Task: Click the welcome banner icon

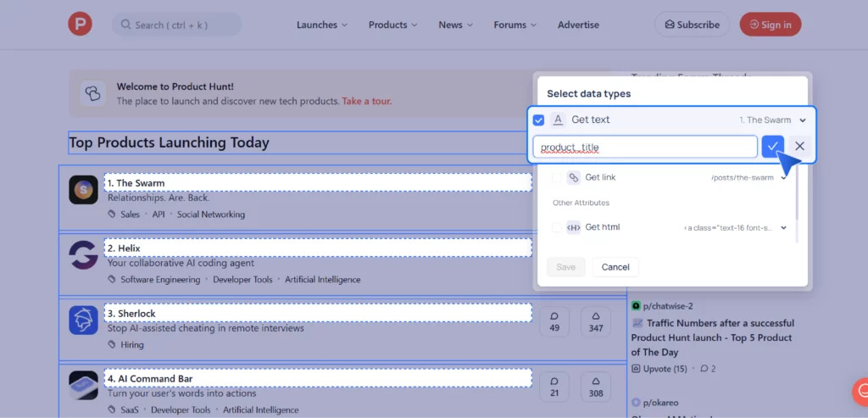Action: pos(92,93)
